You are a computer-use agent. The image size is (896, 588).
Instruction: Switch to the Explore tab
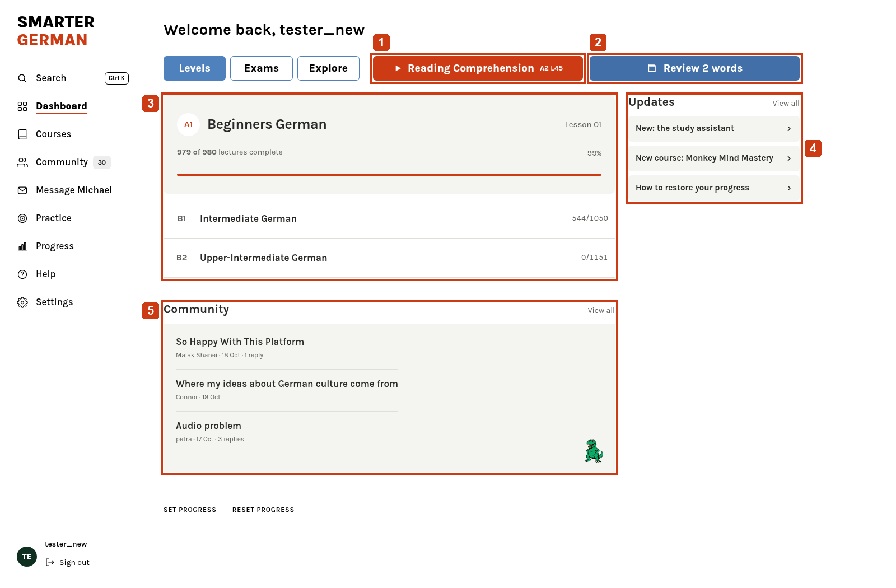[328, 68]
